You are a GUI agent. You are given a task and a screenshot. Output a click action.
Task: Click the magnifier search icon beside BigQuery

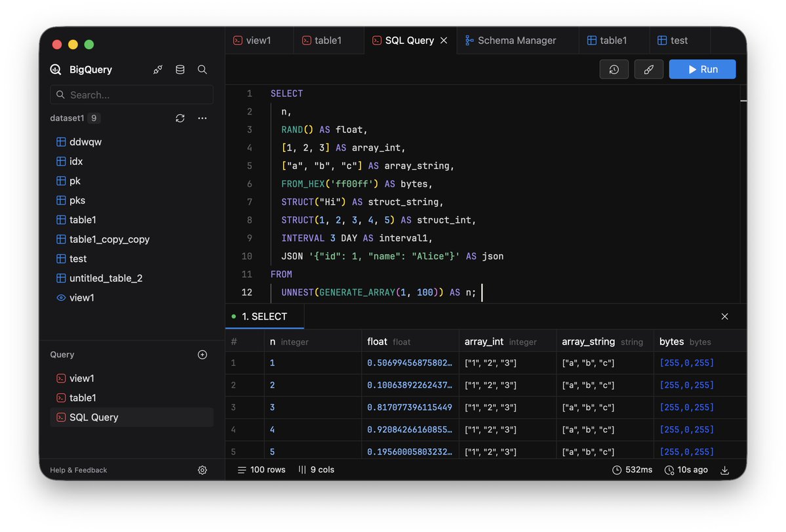click(x=203, y=69)
